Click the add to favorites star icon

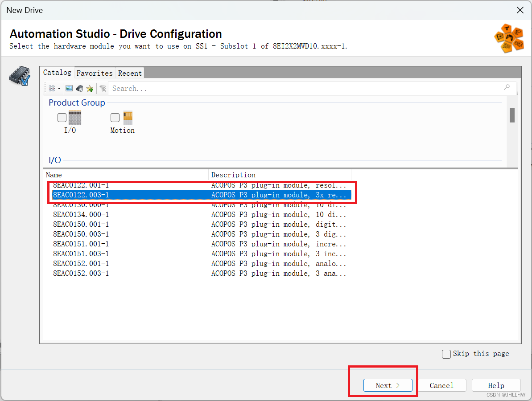tap(89, 88)
